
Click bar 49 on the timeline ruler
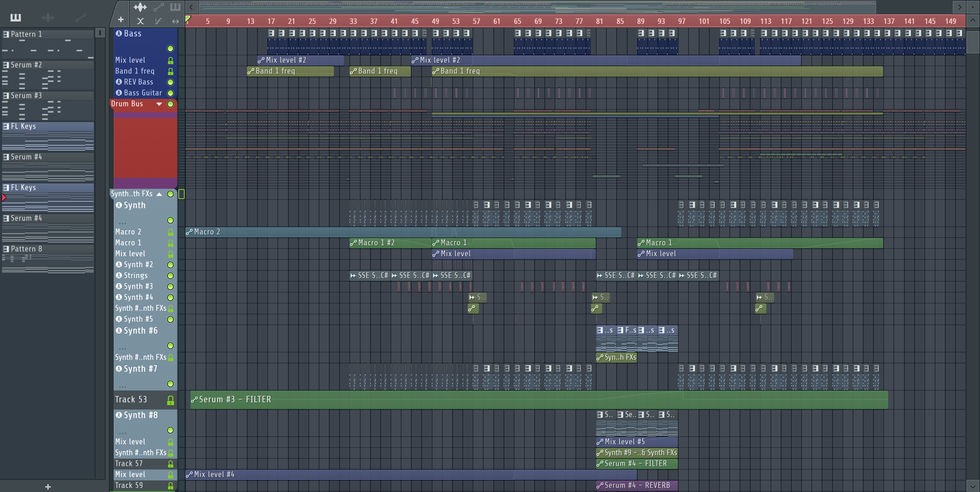435,21
